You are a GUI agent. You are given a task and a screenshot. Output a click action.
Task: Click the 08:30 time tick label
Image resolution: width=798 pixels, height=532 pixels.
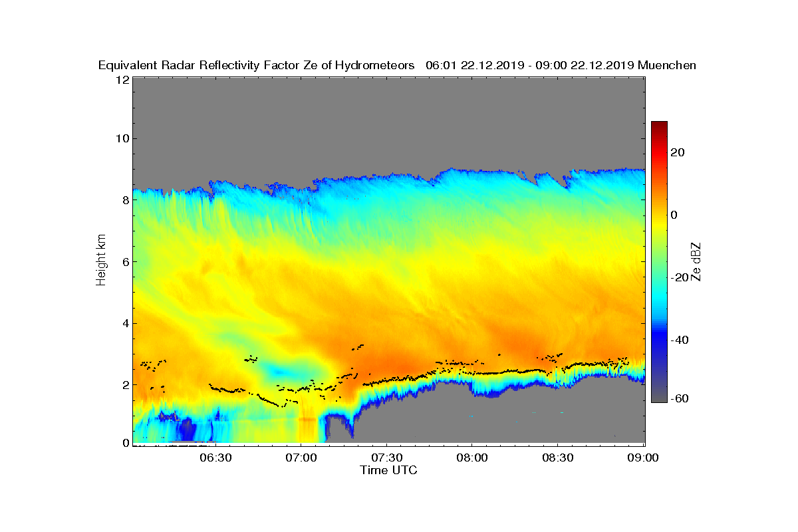[557, 458]
